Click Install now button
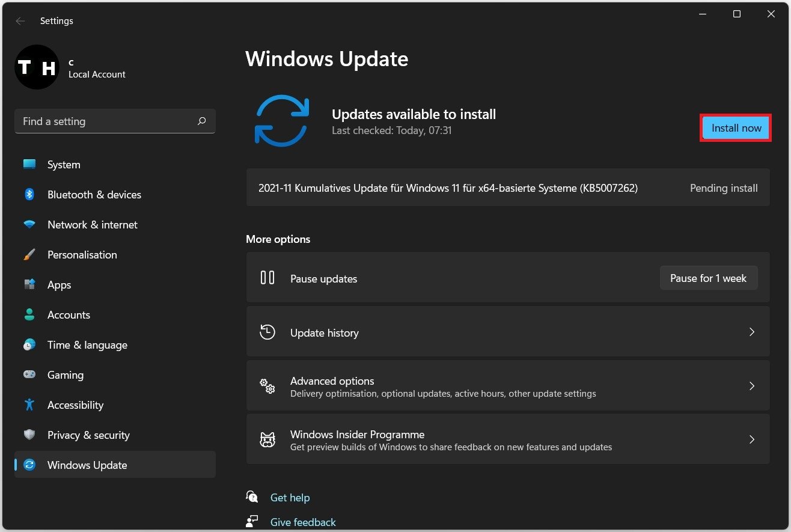Viewport: 791px width, 532px height. 736,128
